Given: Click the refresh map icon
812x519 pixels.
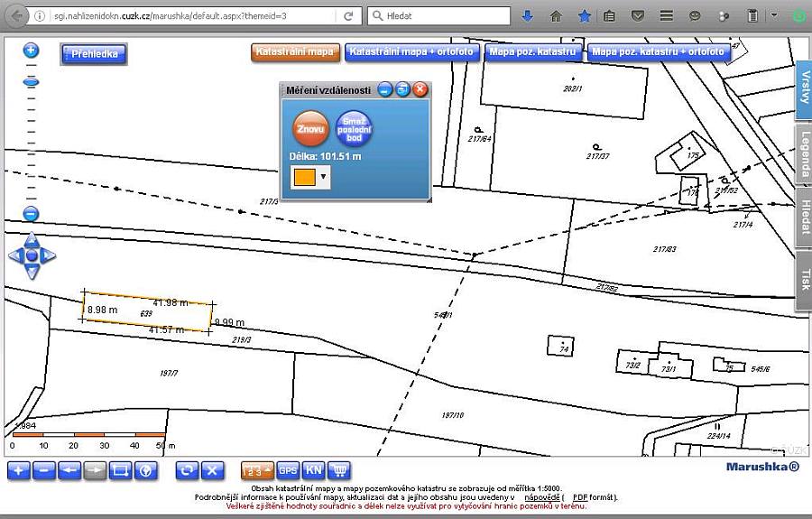Looking at the screenshot, I should 187,470.
